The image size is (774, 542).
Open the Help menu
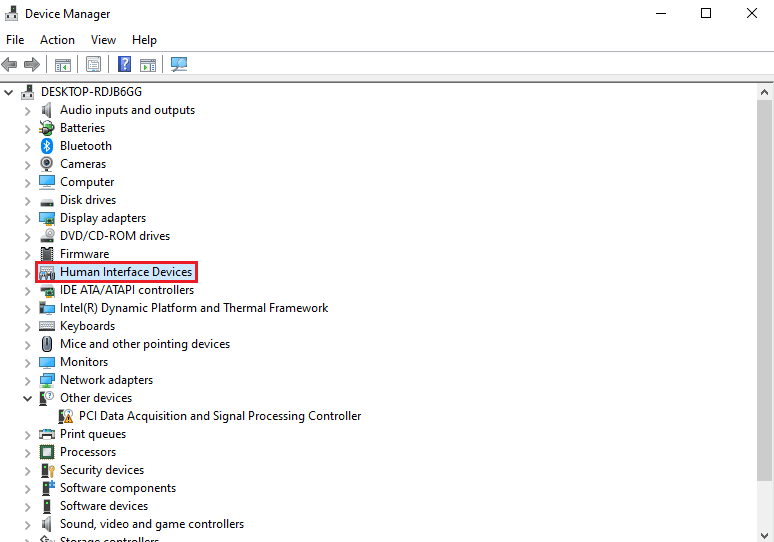(144, 40)
